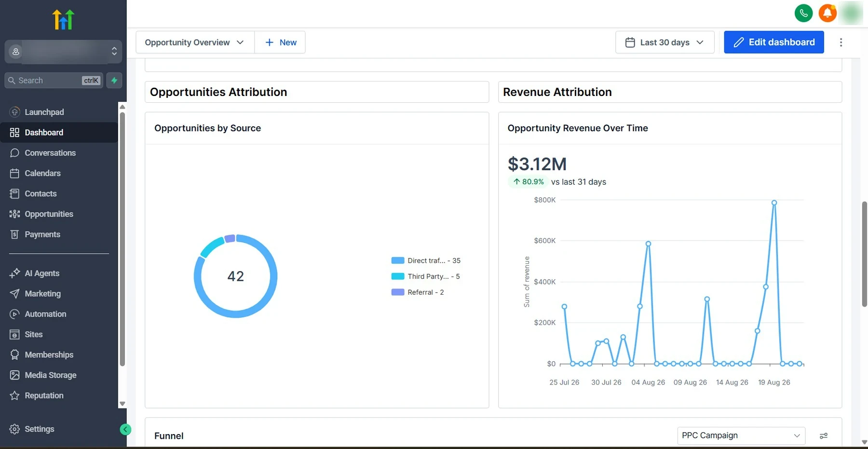This screenshot has width=868, height=449.
Task: Click the New dashboard button
Action: [281, 42]
